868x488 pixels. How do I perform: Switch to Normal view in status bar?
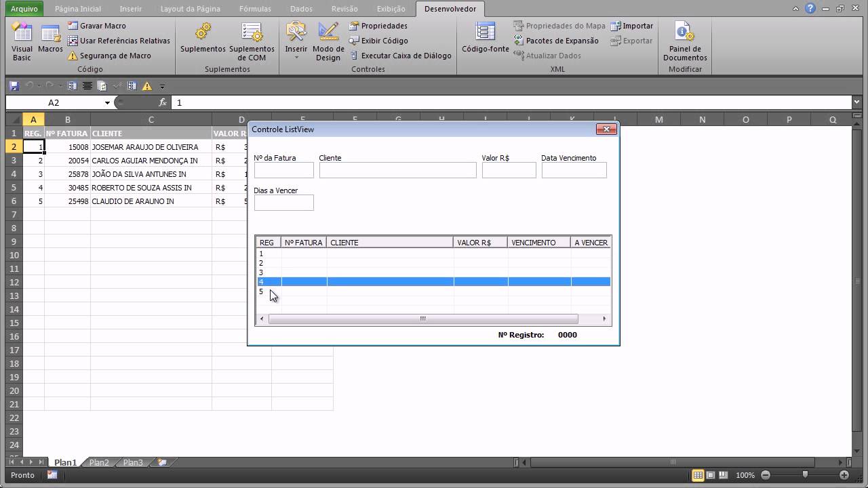[697, 475]
